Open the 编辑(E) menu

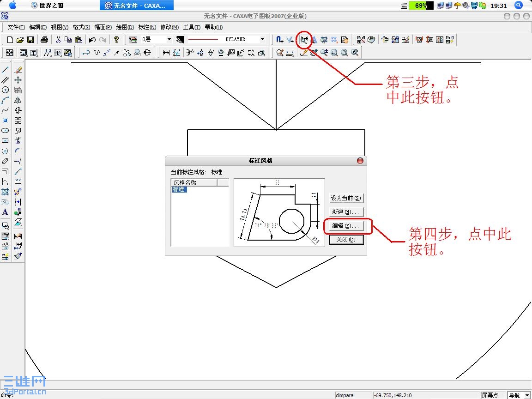(38, 27)
